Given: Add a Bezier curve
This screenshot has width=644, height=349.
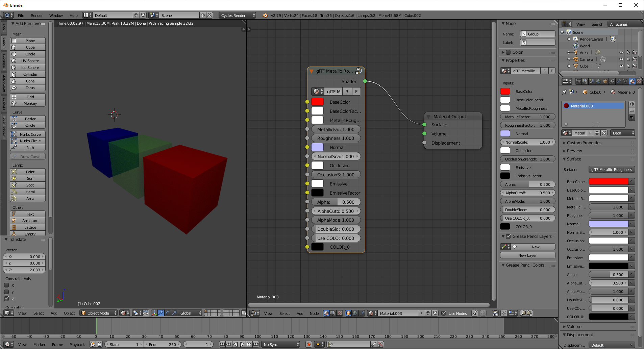Looking at the screenshot, I should click(x=28, y=119).
